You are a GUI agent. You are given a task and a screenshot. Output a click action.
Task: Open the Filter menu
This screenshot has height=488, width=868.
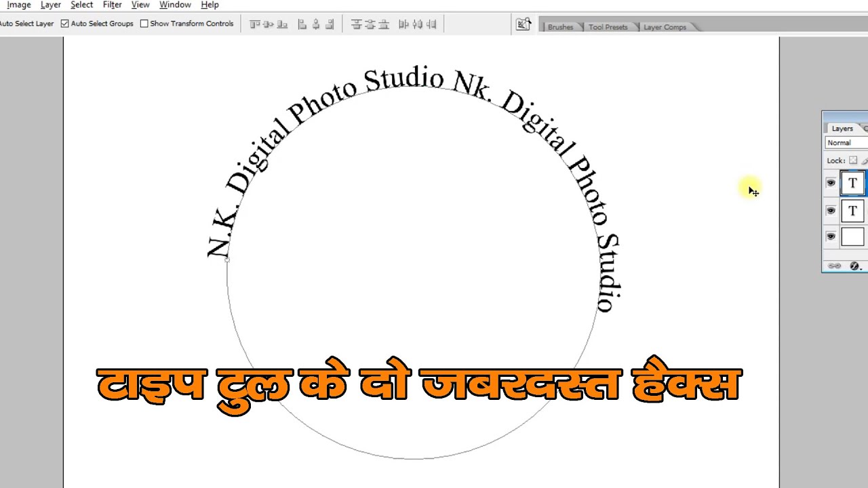coord(112,5)
